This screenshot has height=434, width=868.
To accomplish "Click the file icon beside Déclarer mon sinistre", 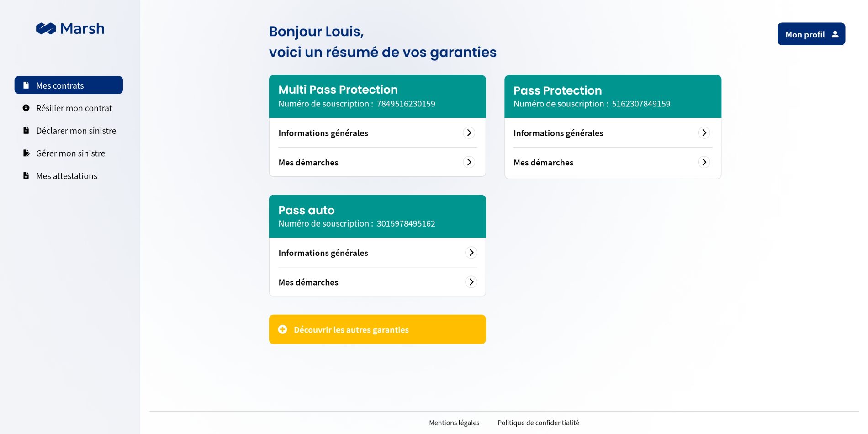I will pyautogui.click(x=26, y=131).
